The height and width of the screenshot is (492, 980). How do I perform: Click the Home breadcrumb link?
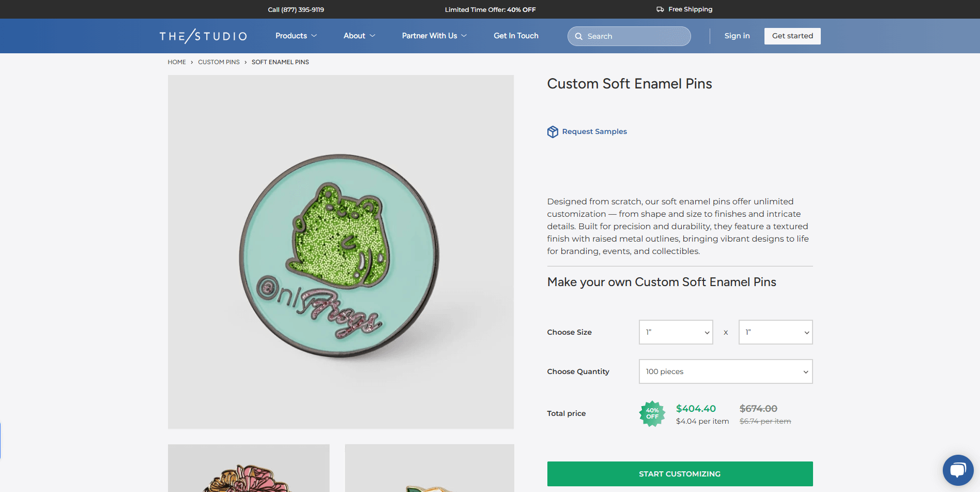coord(177,62)
